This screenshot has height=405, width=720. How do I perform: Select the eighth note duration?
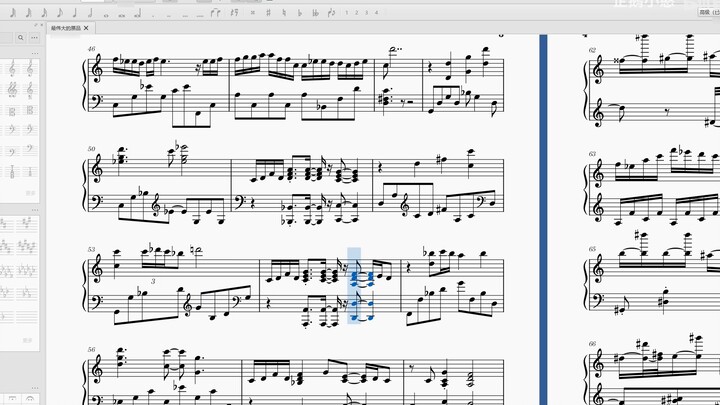pos(60,13)
